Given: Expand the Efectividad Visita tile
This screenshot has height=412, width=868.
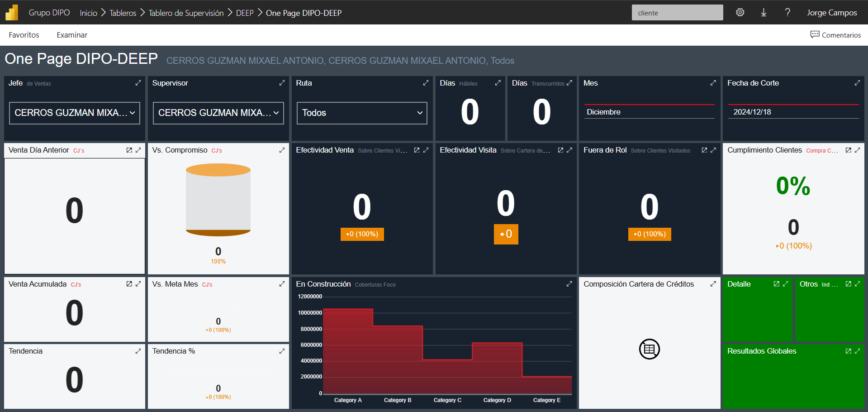Looking at the screenshot, I should [569, 150].
